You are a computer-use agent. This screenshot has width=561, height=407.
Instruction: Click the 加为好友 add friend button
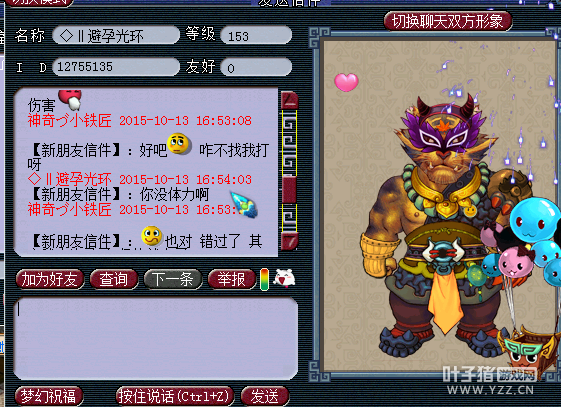[x=50, y=279]
